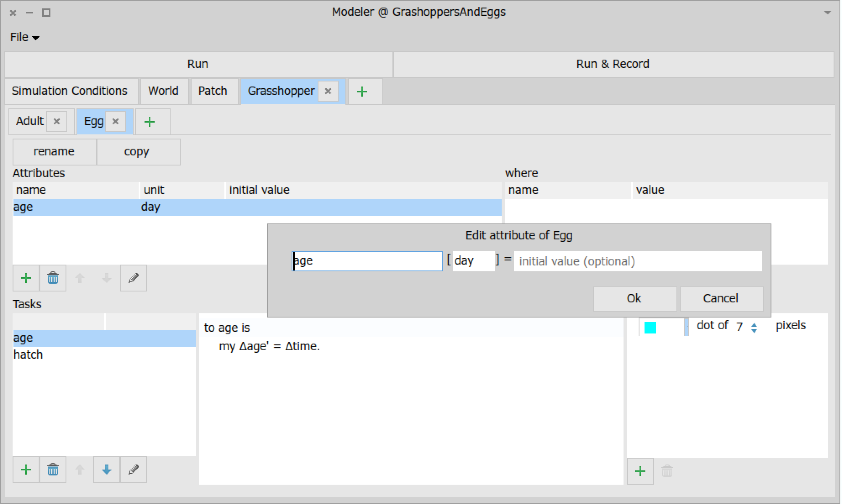This screenshot has width=842, height=504.
Task: Close the Egg tab
Action: (116, 121)
